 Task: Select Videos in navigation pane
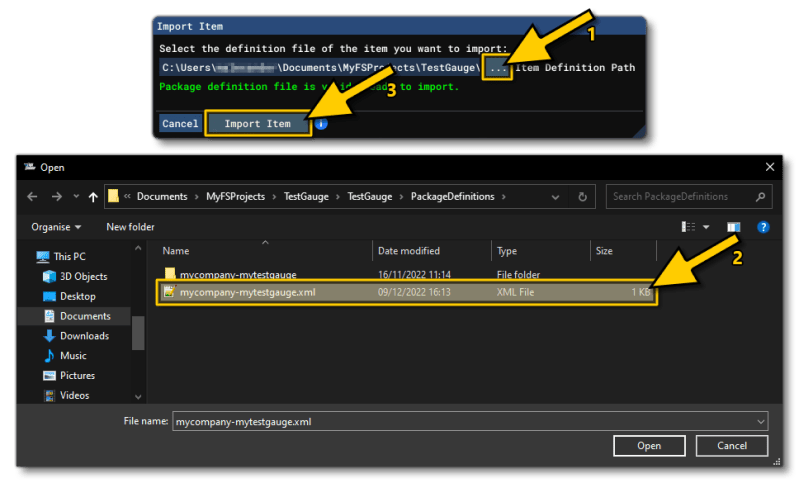pos(74,396)
